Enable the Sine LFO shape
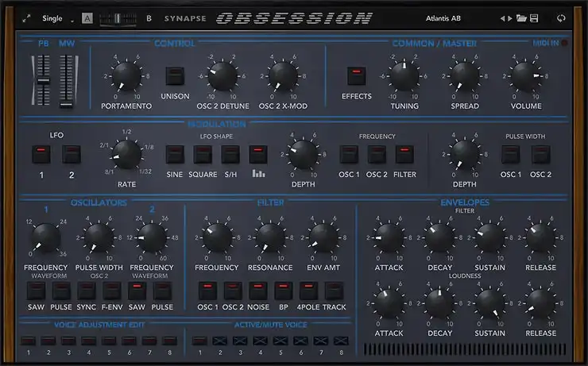 175,154
